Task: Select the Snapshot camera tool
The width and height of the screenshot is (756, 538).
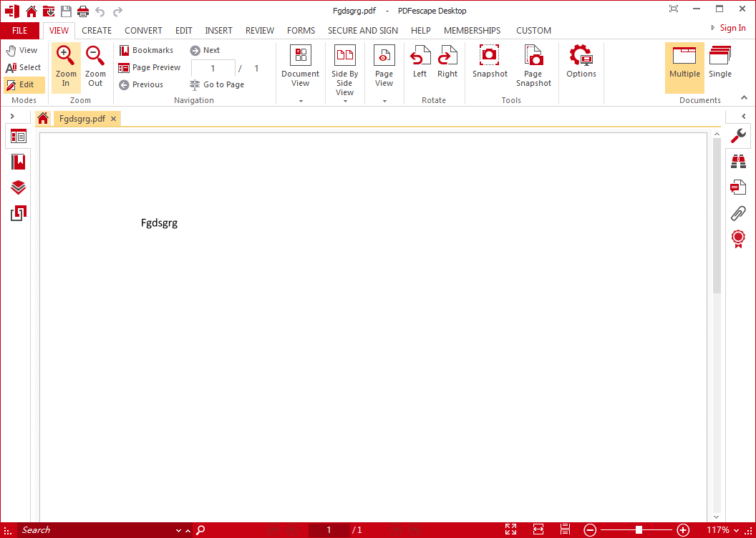Action: pos(490,57)
